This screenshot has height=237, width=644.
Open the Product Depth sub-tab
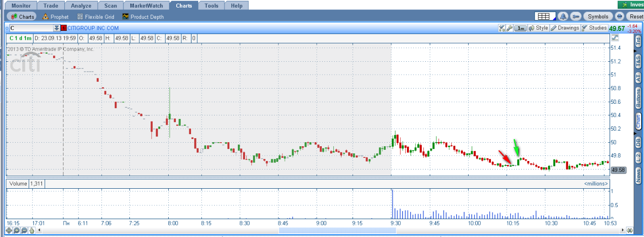[x=143, y=17]
